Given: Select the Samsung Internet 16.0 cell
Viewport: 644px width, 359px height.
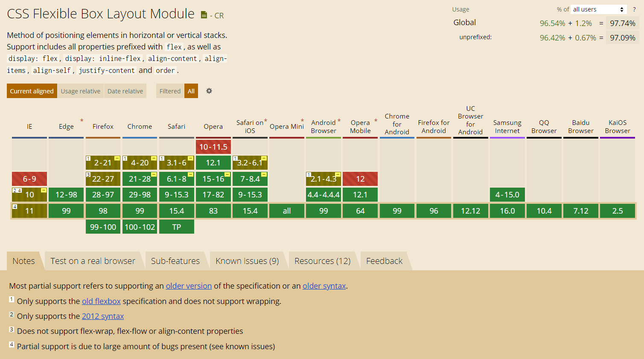Looking at the screenshot, I should pyautogui.click(x=507, y=211).
